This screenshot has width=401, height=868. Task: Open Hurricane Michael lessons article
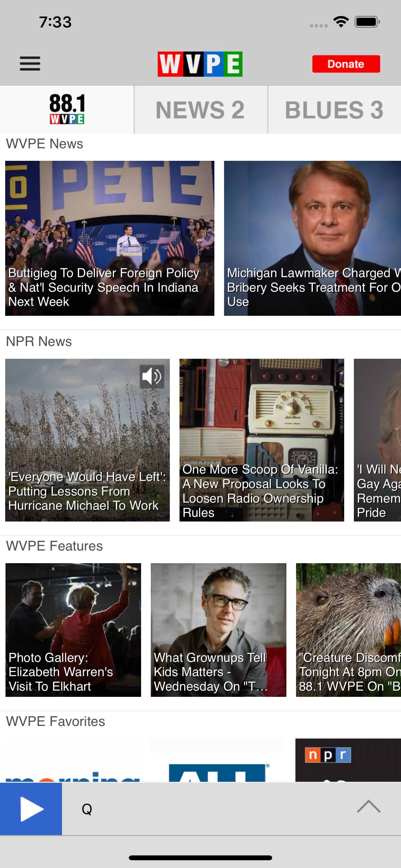(87, 440)
